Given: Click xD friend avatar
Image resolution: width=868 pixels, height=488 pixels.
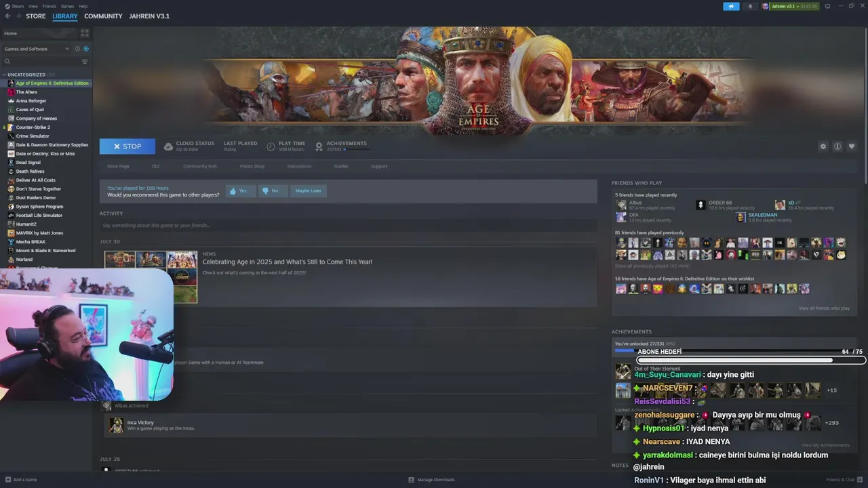Looking at the screenshot, I should tap(781, 205).
